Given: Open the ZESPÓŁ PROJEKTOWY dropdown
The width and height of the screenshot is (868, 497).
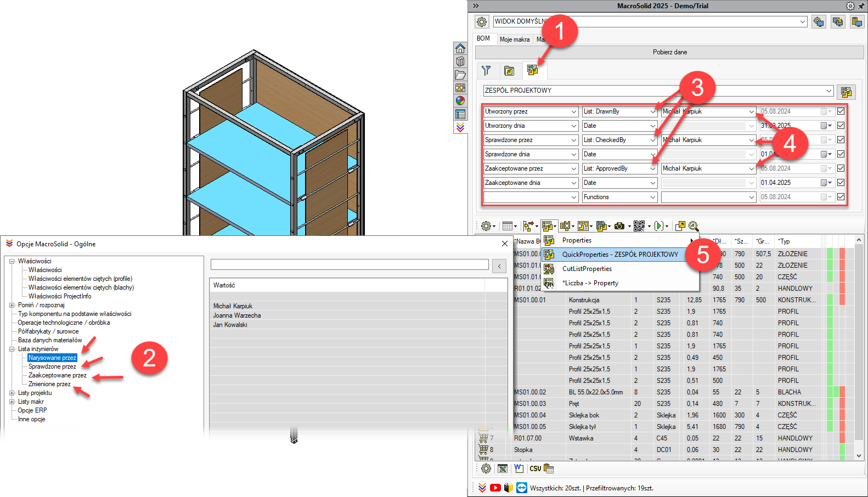Looking at the screenshot, I should [x=829, y=91].
